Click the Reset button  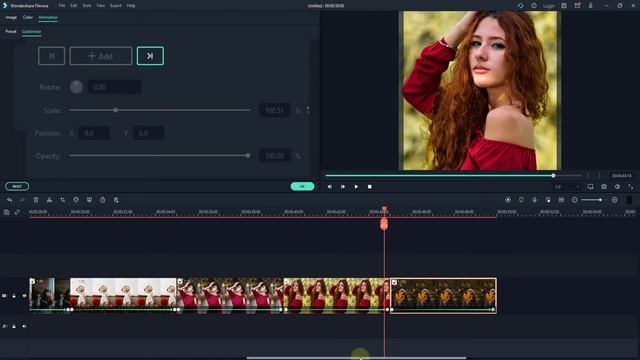point(17,186)
